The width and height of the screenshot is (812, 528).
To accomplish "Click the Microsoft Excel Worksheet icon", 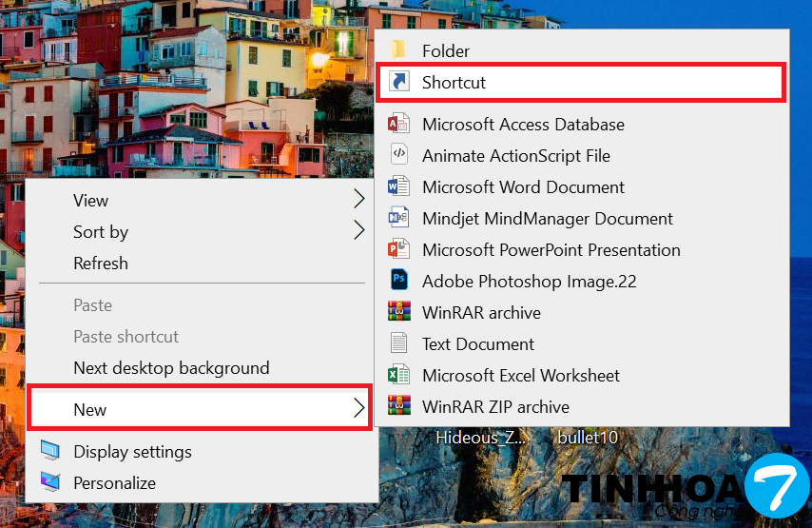I will [x=398, y=376].
